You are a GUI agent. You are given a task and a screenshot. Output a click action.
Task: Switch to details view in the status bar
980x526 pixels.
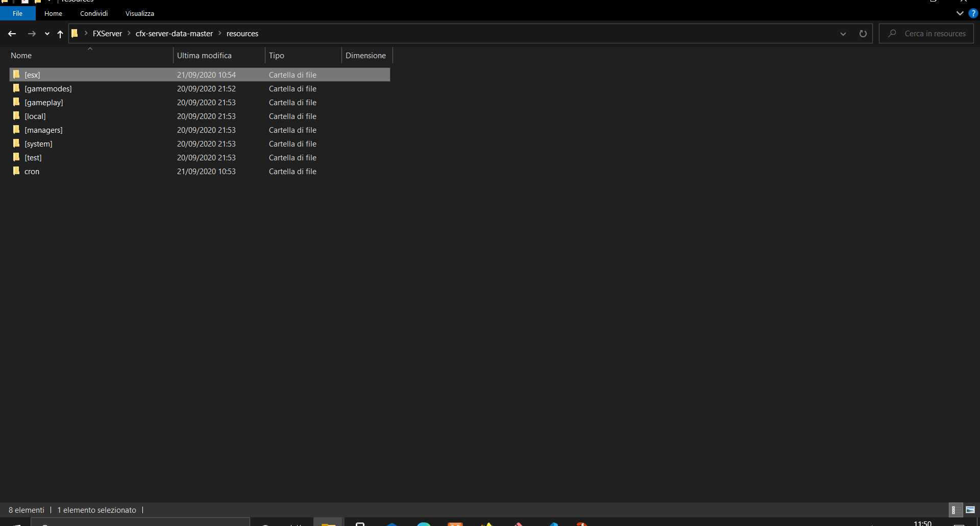(x=954, y=510)
